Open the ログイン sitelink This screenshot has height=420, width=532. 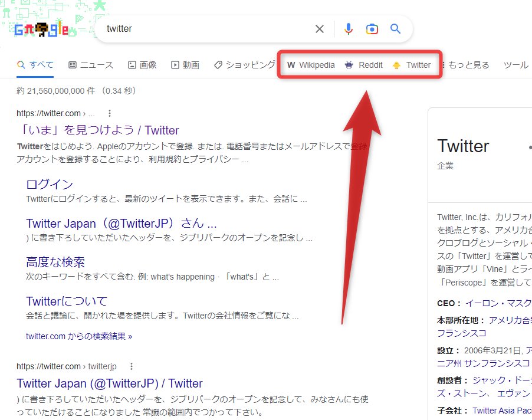(50, 184)
